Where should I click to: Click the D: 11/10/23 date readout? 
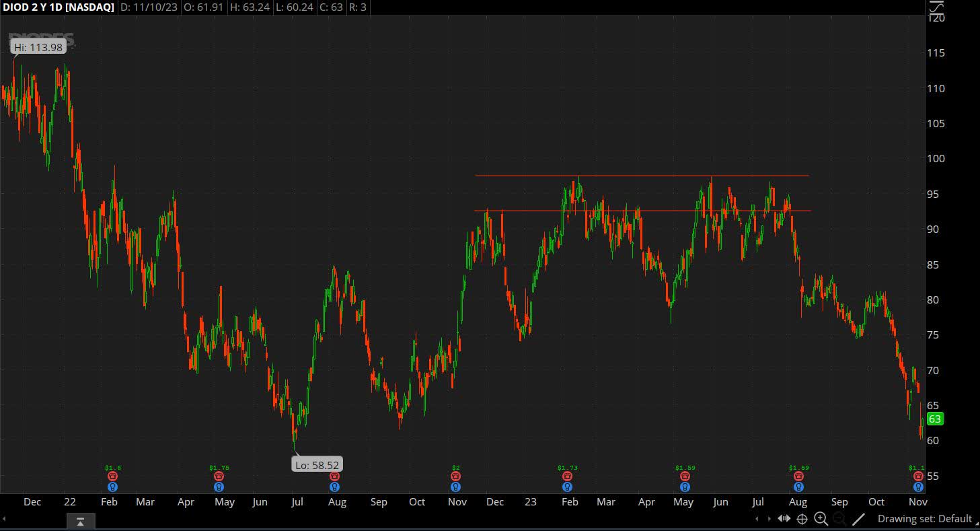click(x=149, y=7)
